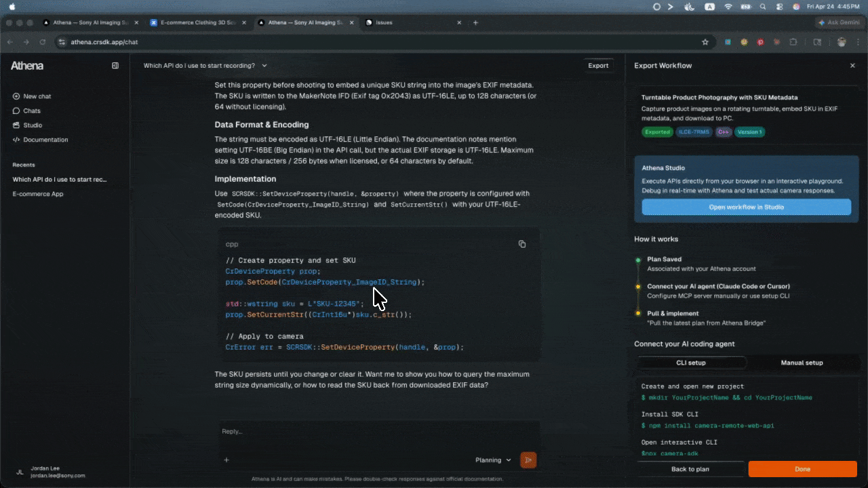Send the reply with orange arrow button
The height and width of the screenshot is (488, 868).
(528, 460)
